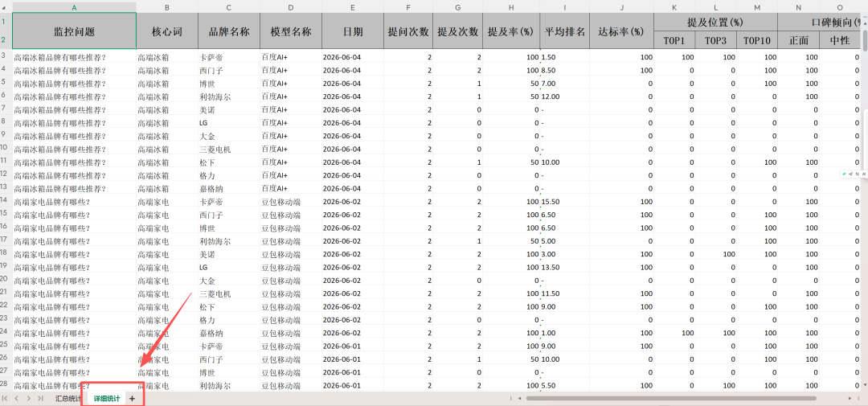The width and height of the screenshot is (868, 406).
Task: Go to next sheet tab arrow
Action: [x=29, y=398]
